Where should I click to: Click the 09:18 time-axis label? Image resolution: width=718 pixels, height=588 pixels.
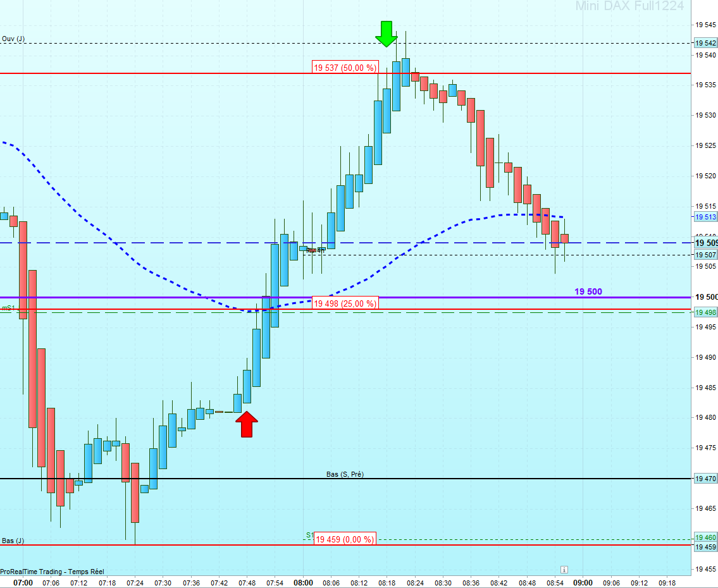667,583
